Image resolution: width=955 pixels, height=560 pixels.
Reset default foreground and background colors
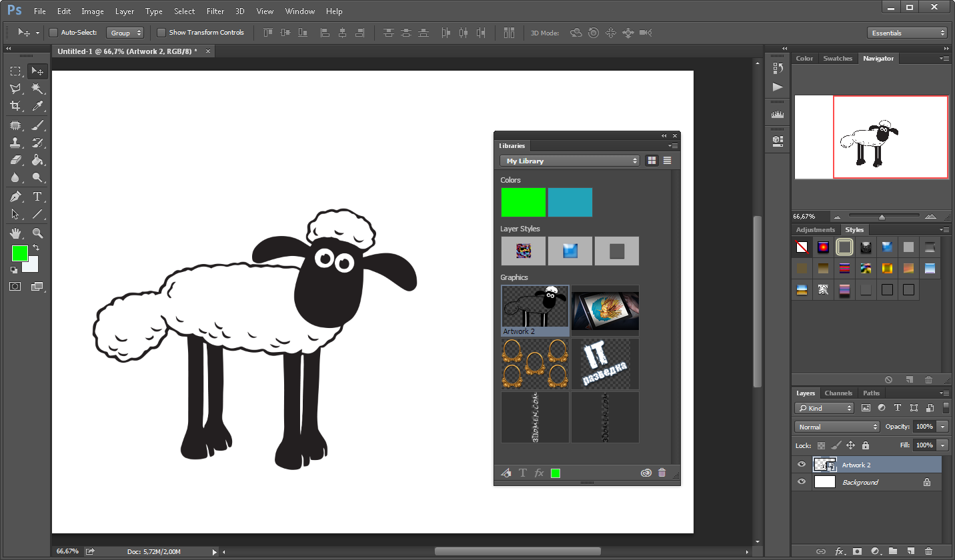point(14,269)
